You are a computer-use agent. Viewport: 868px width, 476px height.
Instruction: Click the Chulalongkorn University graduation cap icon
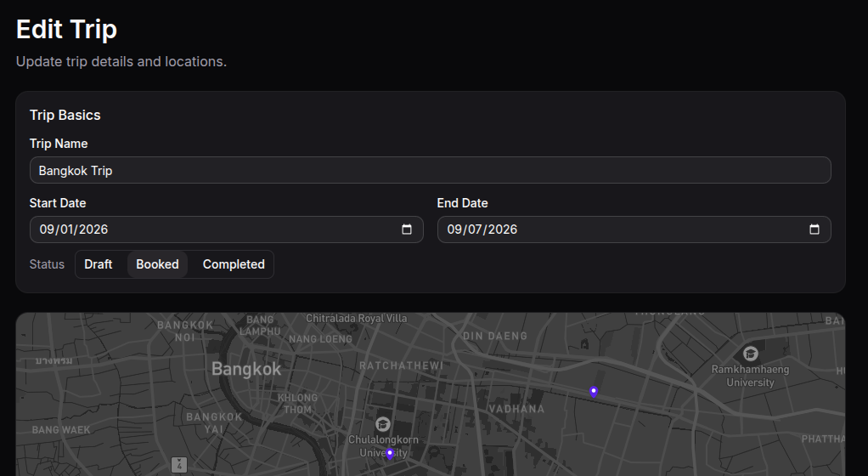click(x=382, y=424)
